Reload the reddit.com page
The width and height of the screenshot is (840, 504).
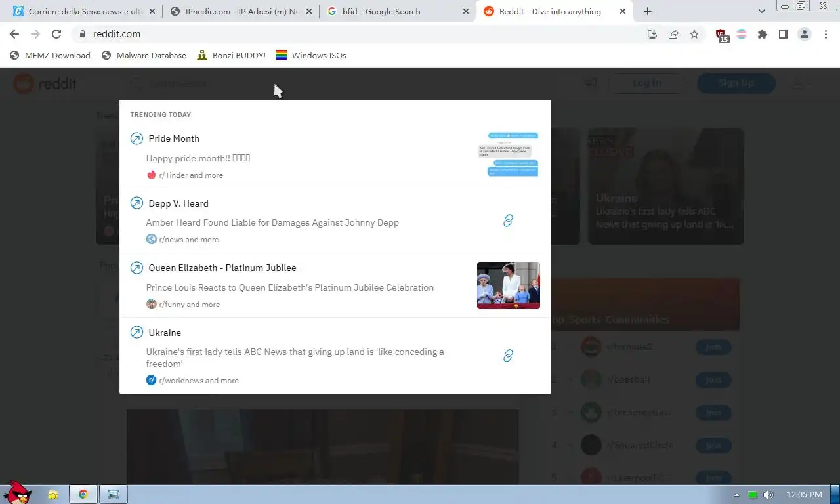point(56,34)
